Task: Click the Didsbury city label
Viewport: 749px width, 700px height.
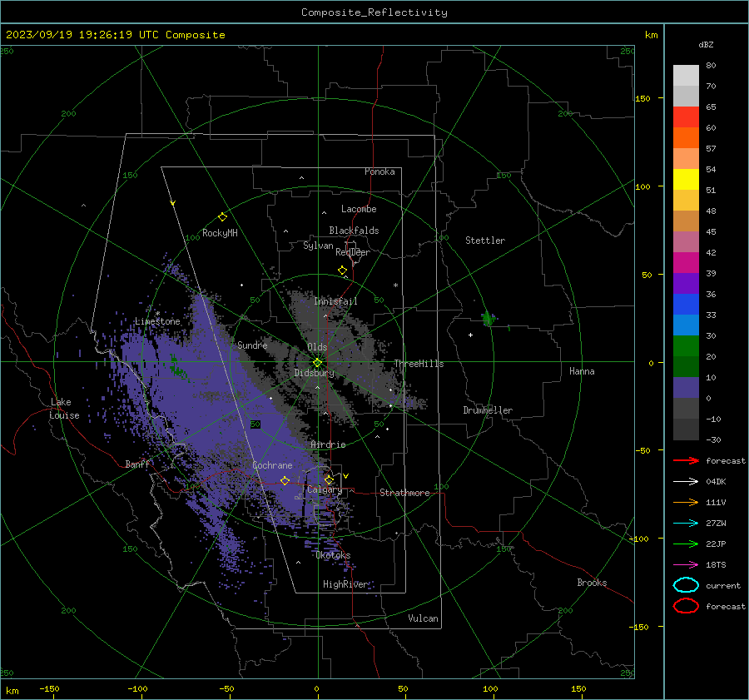Action: (314, 373)
